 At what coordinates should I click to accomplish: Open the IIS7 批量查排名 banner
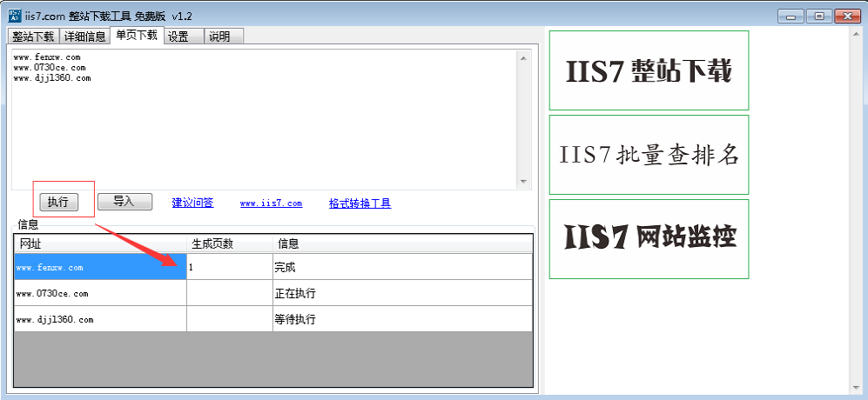coord(649,155)
